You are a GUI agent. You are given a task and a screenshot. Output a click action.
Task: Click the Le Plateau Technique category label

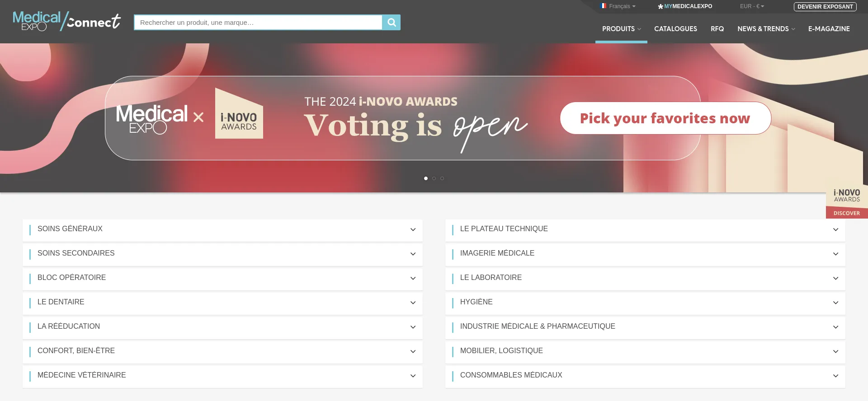pyautogui.click(x=504, y=229)
